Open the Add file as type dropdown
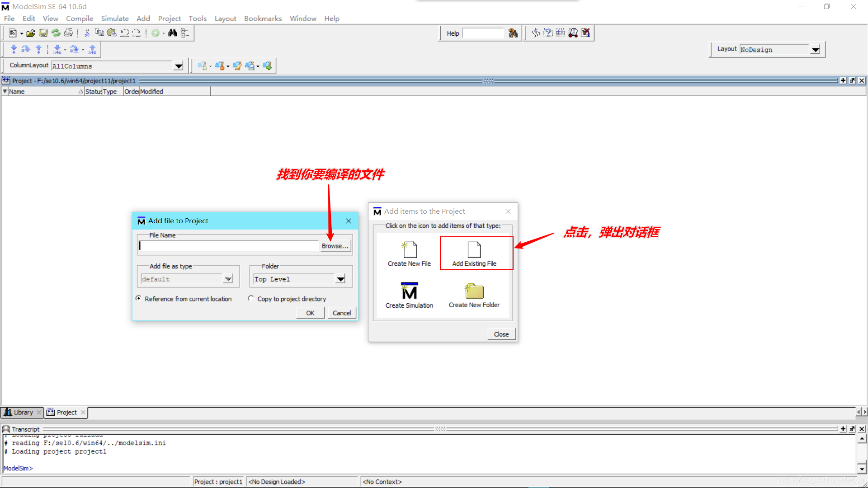 point(228,279)
